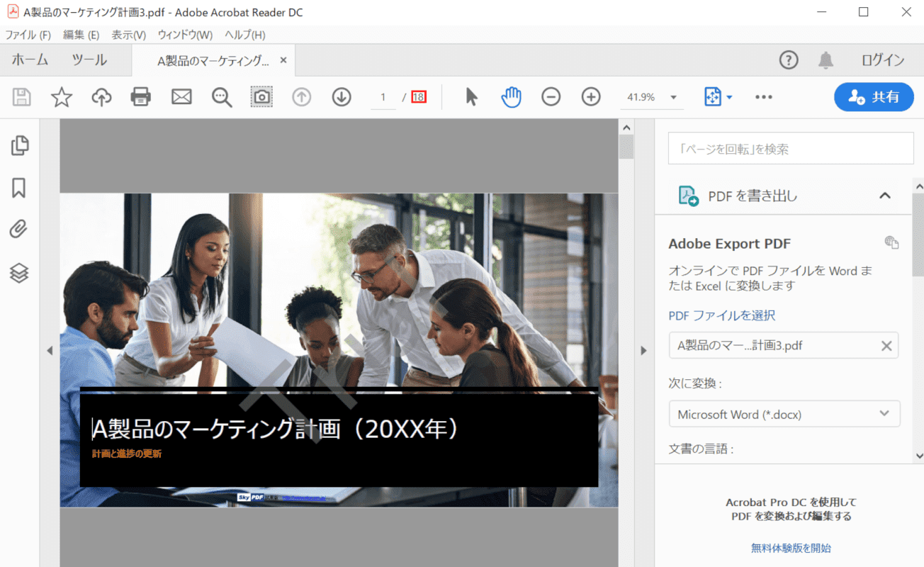924x567 pixels.
Task: Go to next page down arrow
Action: pos(342,97)
